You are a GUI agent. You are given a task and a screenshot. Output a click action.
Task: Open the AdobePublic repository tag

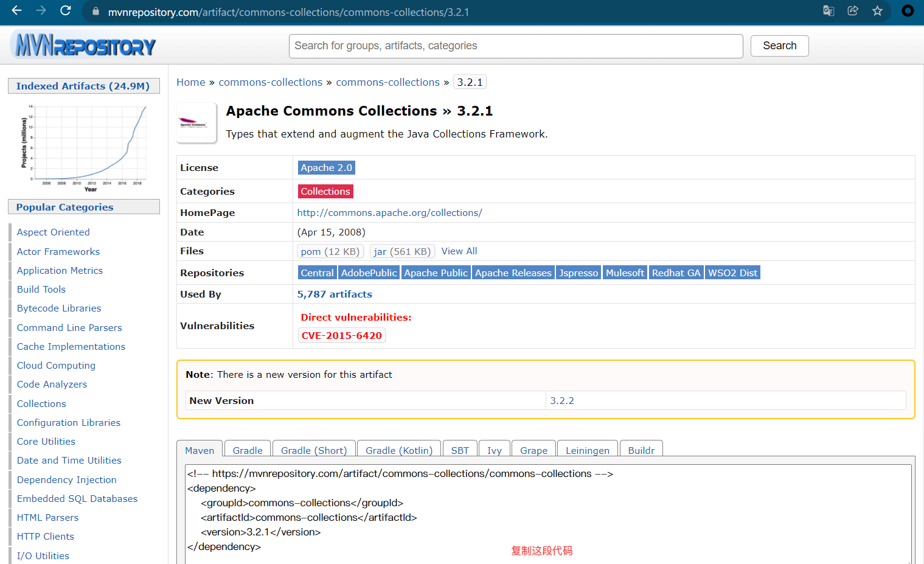pyautogui.click(x=369, y=273)
